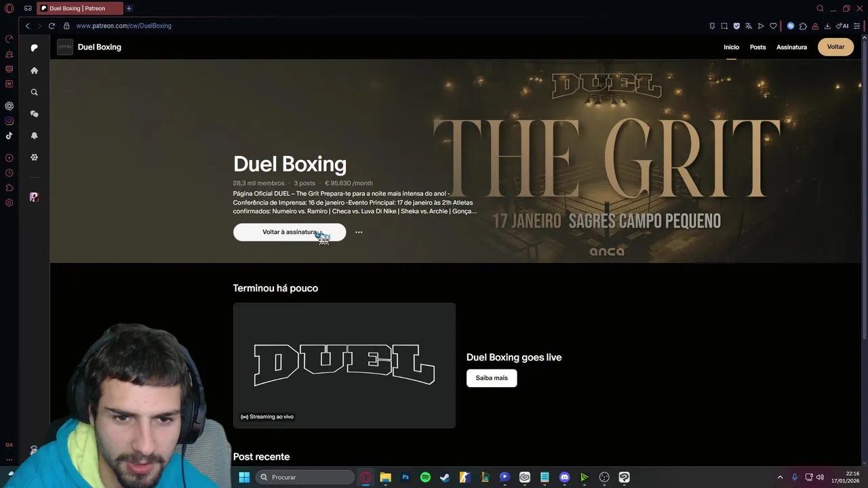Open Photoshop from the taskbar
The height and width of the screenshot is (488, 868).
click(x=406, y=477)
